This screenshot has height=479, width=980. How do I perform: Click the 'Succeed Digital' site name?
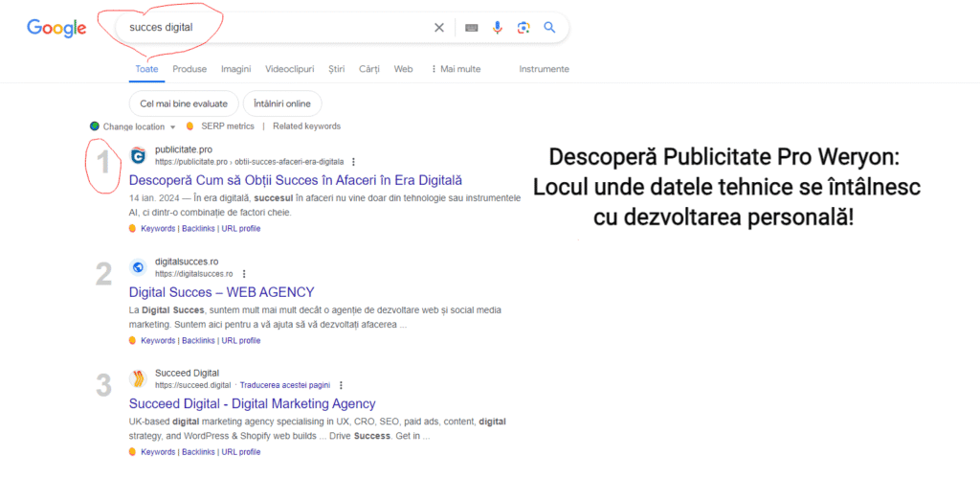pos(187,374)
